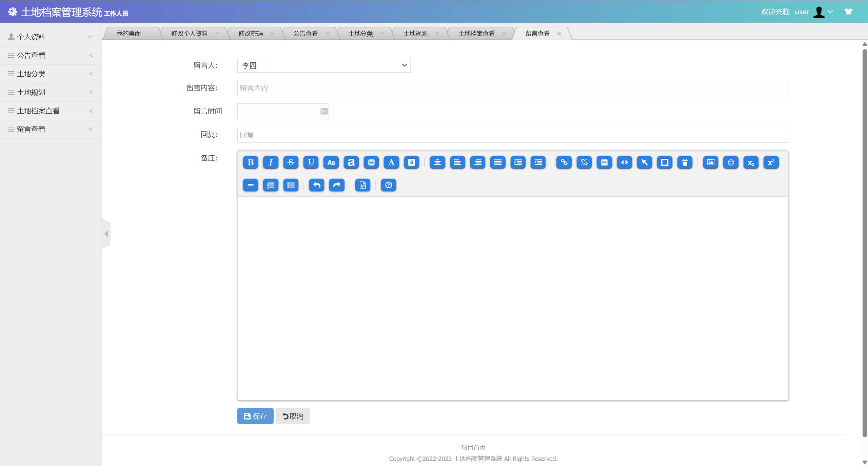The height and width of the screenshot is (466, 868).
Task: Click the 取消 cancel button
Action: click(x=293, y=416)
